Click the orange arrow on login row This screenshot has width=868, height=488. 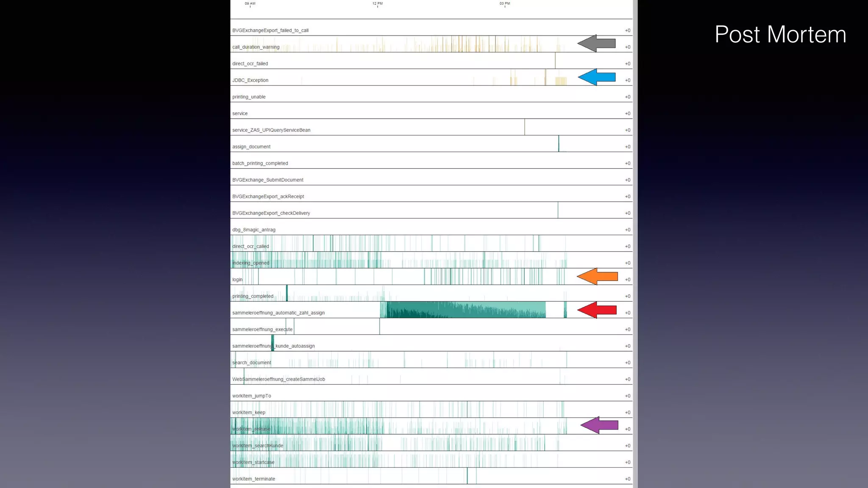tap(598, 277)
